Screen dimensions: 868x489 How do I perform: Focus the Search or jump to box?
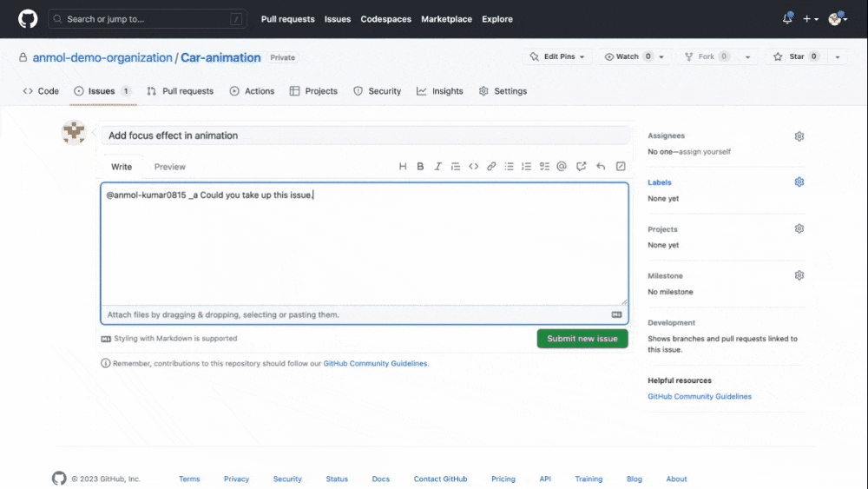pyautogui.click(x=148, y=19)
